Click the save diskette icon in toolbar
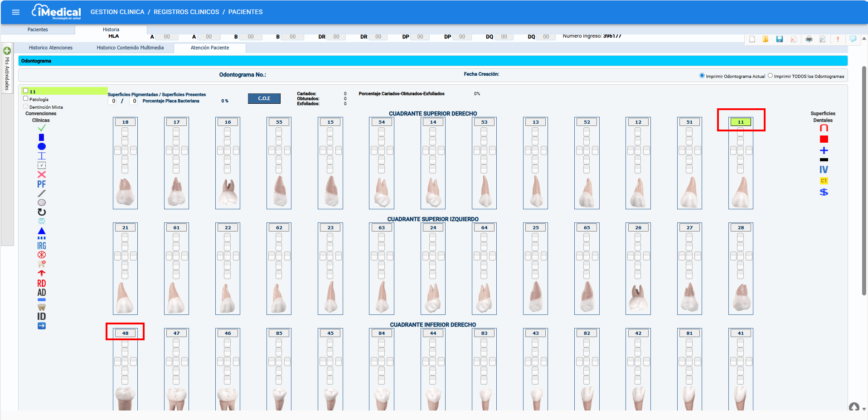 (779, 39)
